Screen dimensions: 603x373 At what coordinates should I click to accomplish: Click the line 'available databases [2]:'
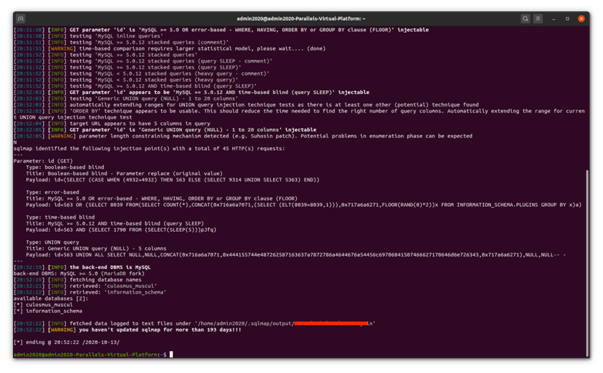coord(51,298)
